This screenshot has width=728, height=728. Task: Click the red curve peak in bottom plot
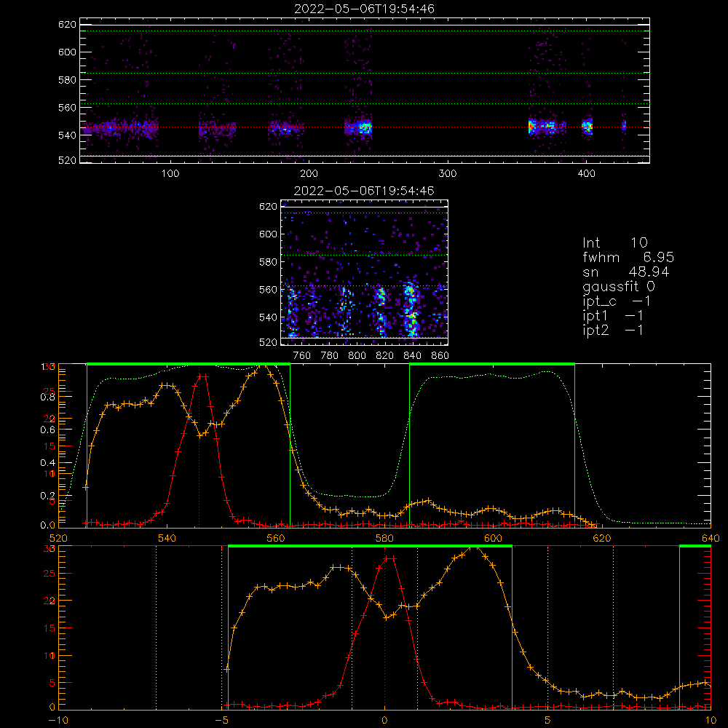pyautogui.click(x=389, y=558)
